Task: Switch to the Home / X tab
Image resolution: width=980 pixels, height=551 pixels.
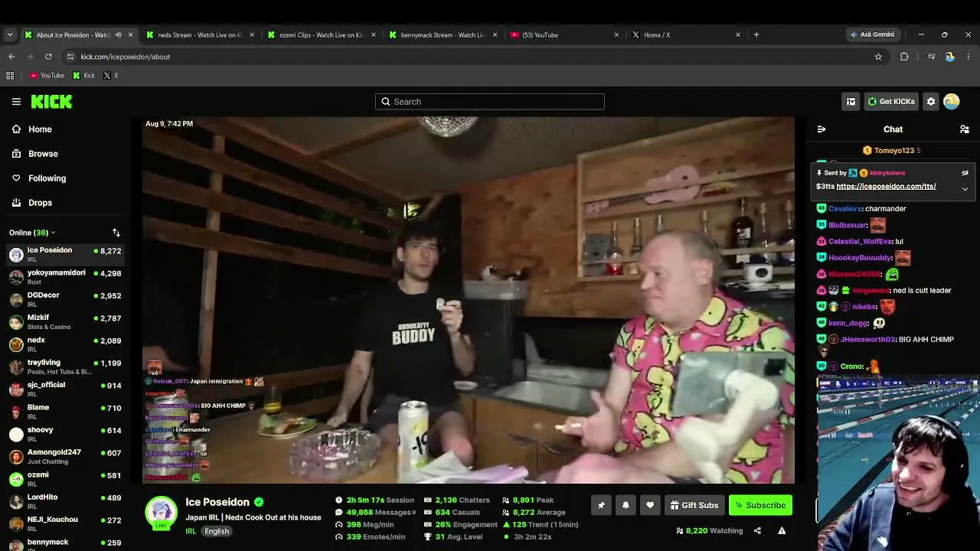Action: coord(687,34)
